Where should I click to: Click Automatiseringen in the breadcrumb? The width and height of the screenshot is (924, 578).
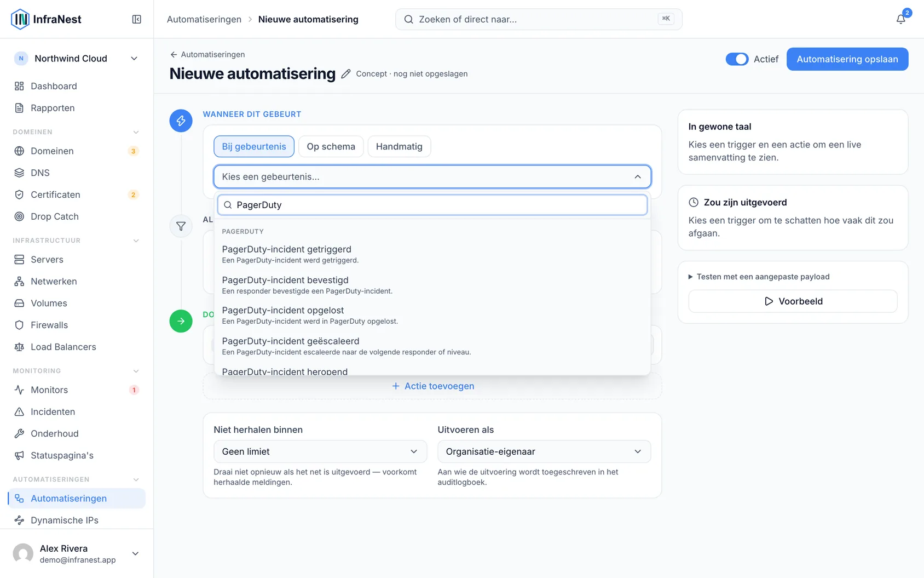pyautogui.click(x=204, y=19)
